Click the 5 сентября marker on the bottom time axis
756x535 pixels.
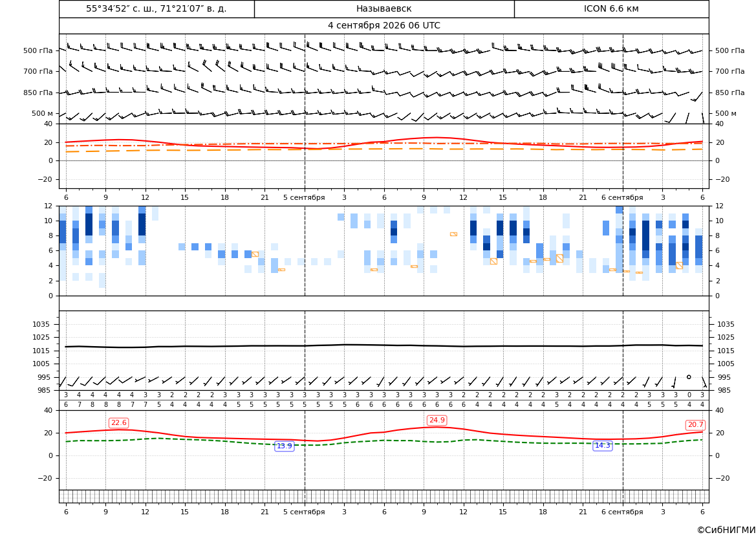(x=304, y=512)
